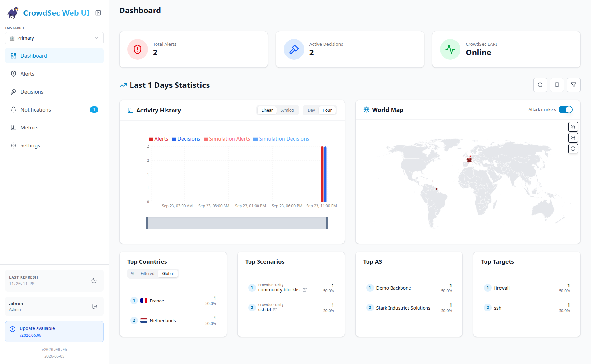Click the ssh-bf scenario name
The width and height of the screenshot is (591, 364).
click(265, 310)
